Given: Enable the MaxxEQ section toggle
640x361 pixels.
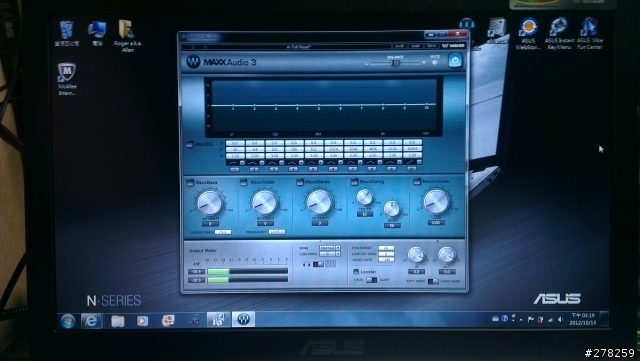Looking at the screenshot, I should (189, 144).
